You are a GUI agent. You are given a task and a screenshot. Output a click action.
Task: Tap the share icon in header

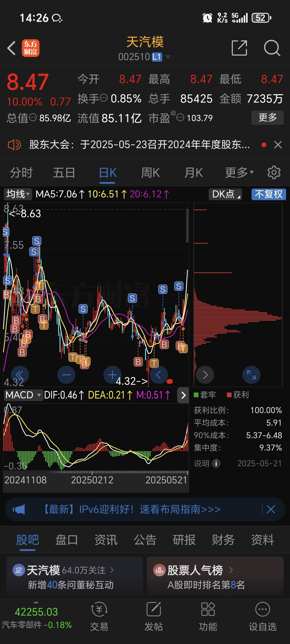click(x=239, y=48)
